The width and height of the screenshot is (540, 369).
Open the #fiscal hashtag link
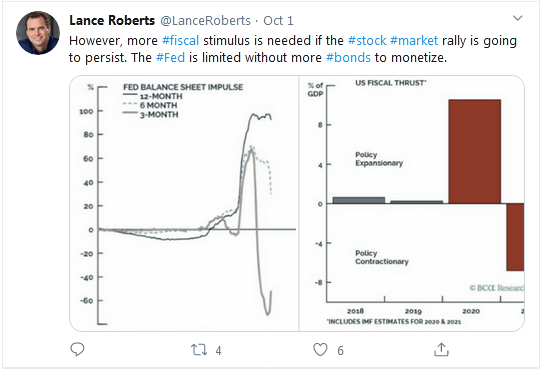[x=180, y=41]
